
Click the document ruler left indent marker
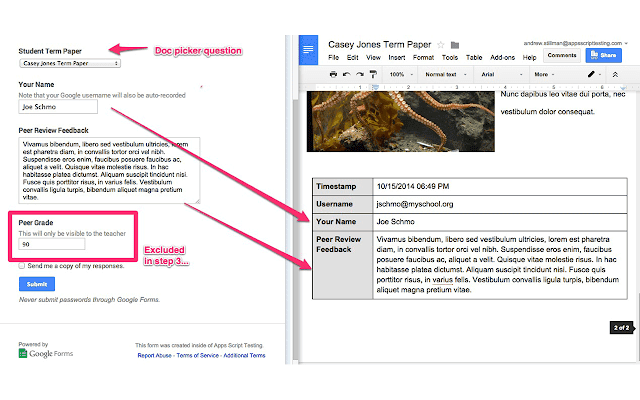pos(375,87)
